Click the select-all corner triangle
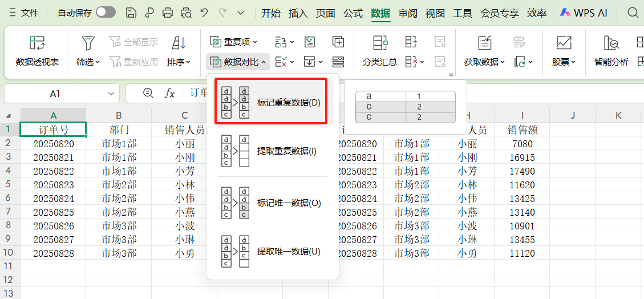The height and width of the screenshot is (299, 644). [9, 116]
